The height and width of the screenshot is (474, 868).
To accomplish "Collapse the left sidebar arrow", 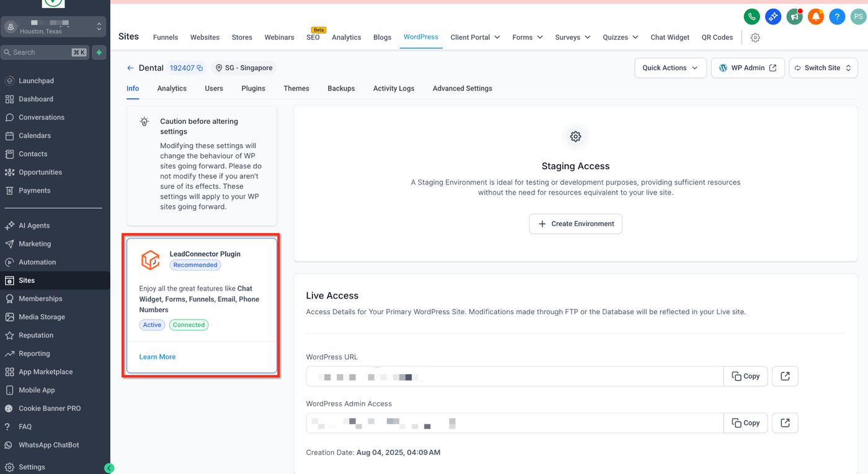I will point(109,468).
